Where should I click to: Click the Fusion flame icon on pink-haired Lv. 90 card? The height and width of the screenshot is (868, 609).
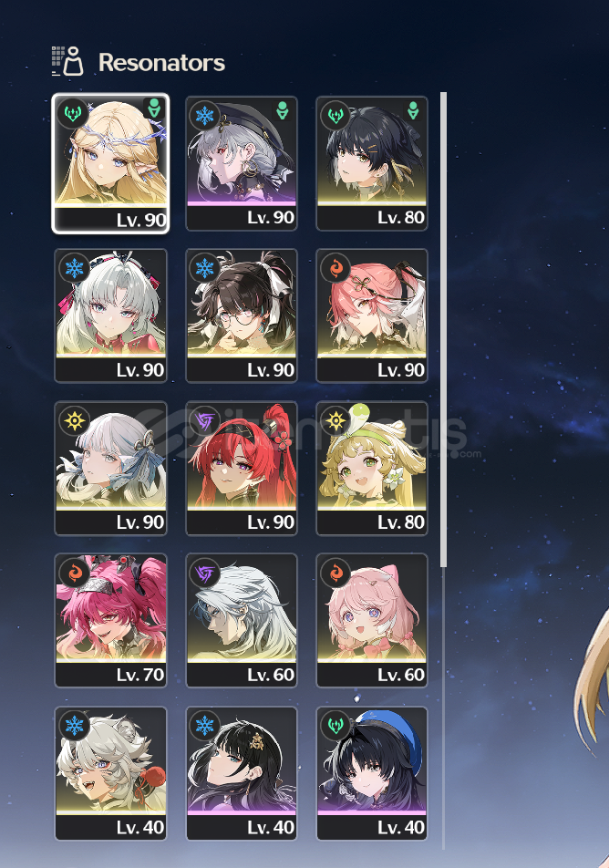(x=335, y=268)
